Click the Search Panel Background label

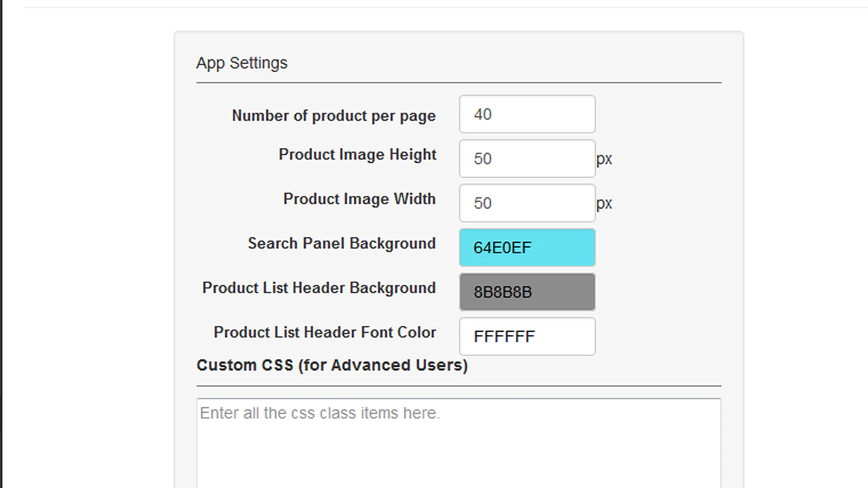click(x=342, y=243)
